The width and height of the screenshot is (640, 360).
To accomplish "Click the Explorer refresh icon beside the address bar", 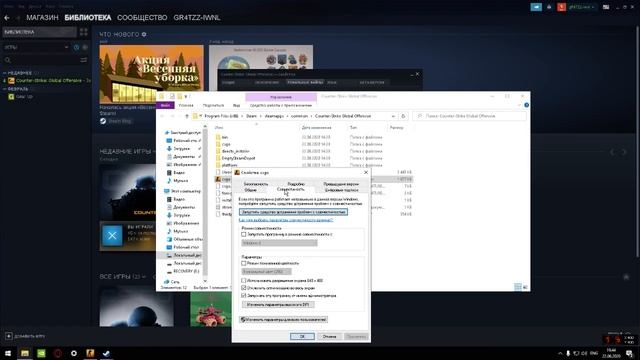I will click(x=403, y=116).
